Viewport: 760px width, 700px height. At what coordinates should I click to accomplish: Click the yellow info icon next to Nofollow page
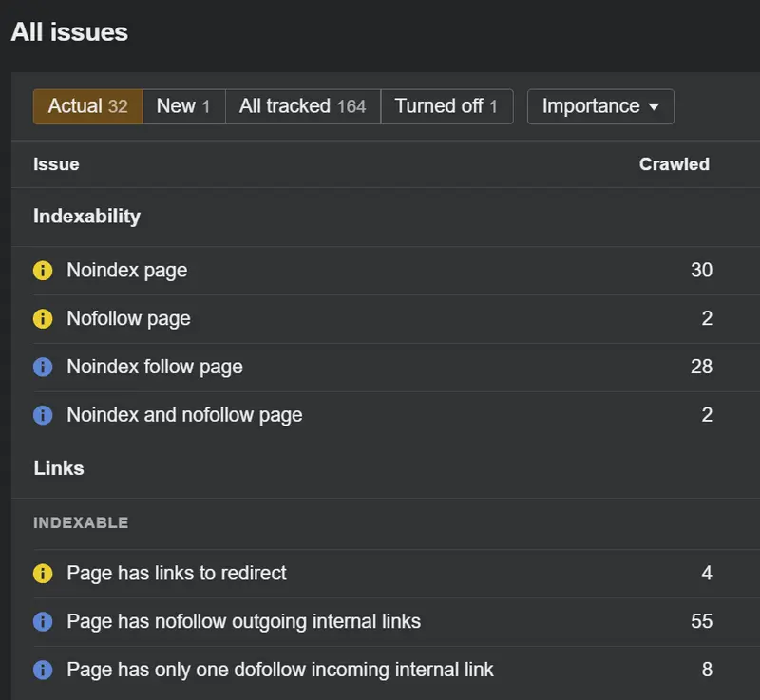pyautogui.click(x=42, y=319)
